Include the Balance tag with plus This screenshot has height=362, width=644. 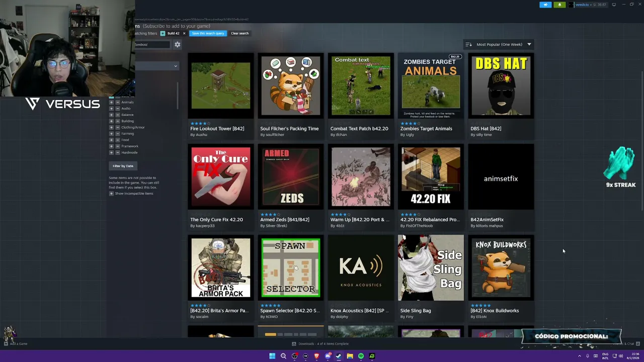pos(111,115)
